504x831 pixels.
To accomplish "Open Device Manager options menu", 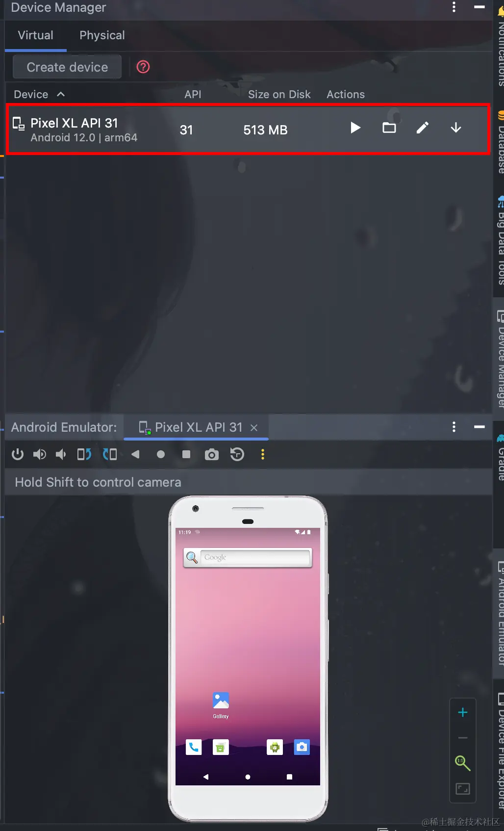I will pos(454,7).
